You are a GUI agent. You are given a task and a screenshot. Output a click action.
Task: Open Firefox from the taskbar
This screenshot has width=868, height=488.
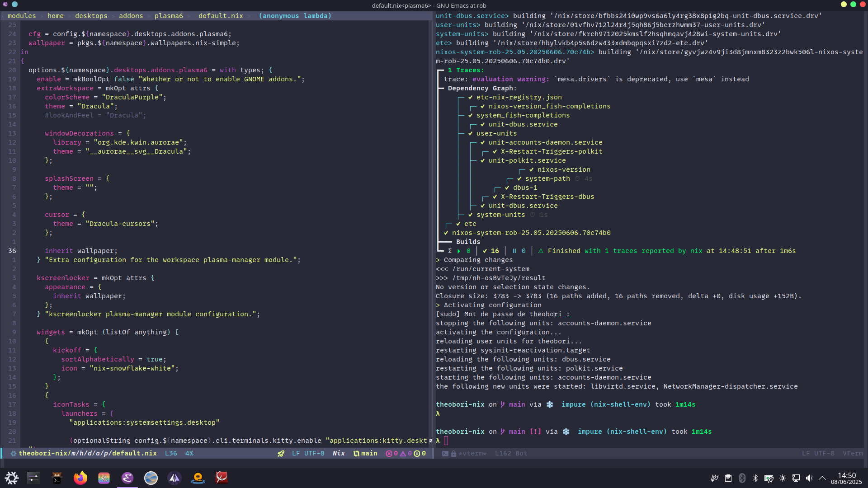tap(80, 478)
